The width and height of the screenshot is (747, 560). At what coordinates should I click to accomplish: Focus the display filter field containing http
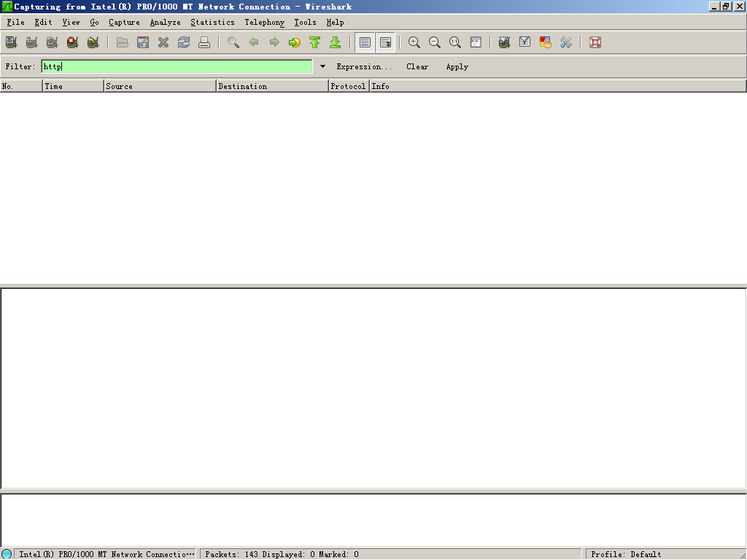177,66
